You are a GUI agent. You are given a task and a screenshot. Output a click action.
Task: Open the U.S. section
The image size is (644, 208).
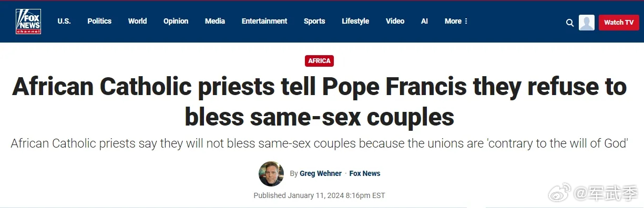pos(64,22)
